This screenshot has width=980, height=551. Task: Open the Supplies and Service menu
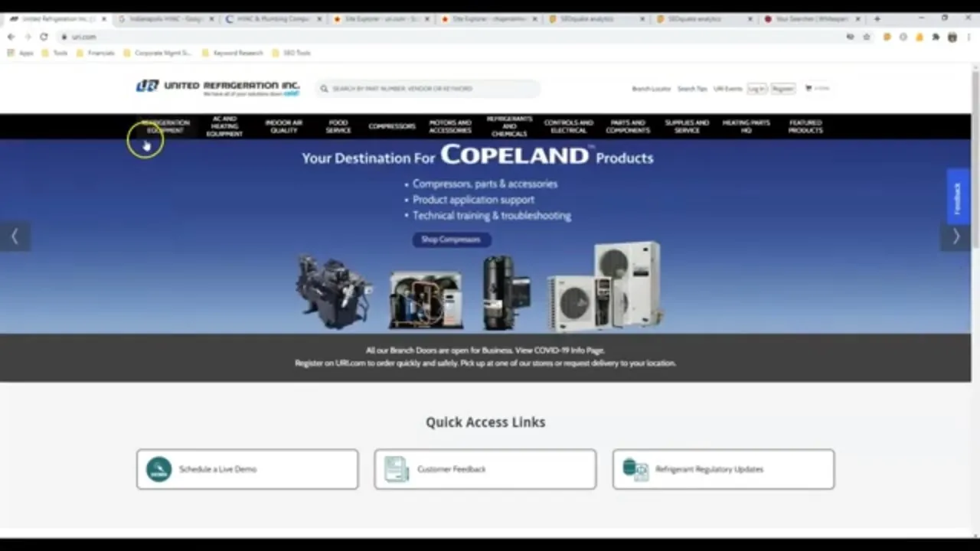coord(687,126)
